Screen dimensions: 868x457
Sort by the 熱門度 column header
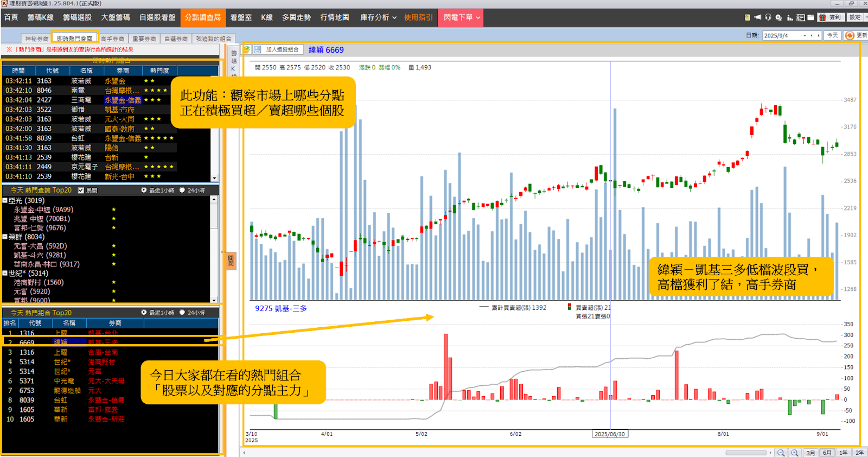click(x=159, y=71)
